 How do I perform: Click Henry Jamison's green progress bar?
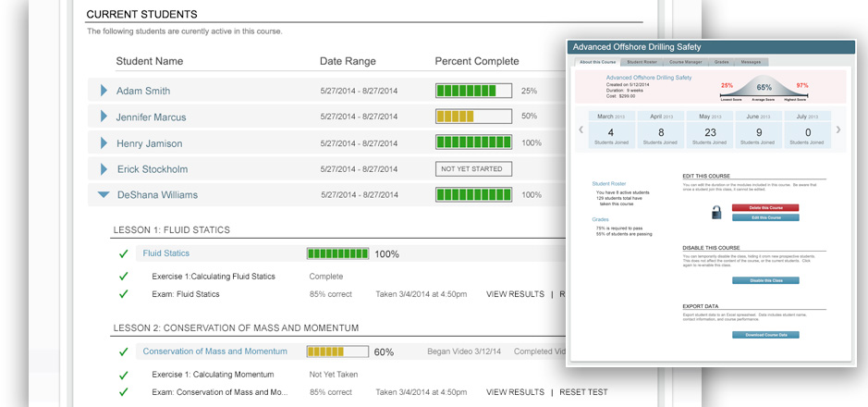(473, 142)
